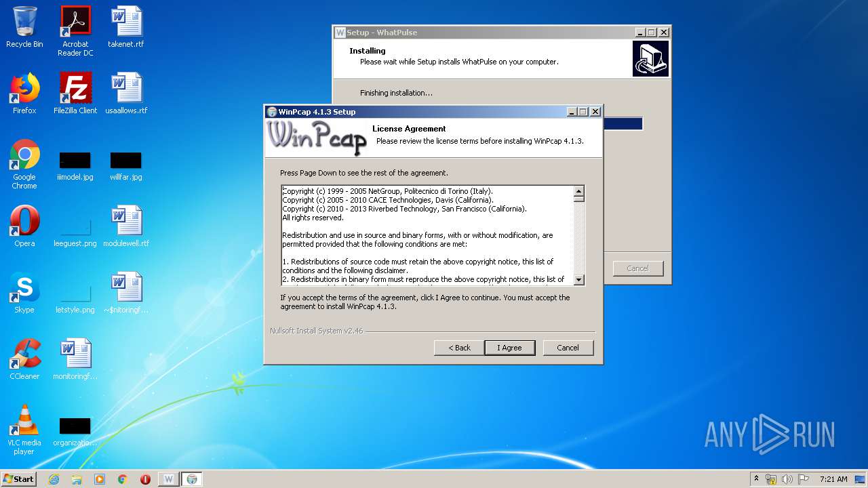Select the takenet.rtf file icon

tap(126, 27)
